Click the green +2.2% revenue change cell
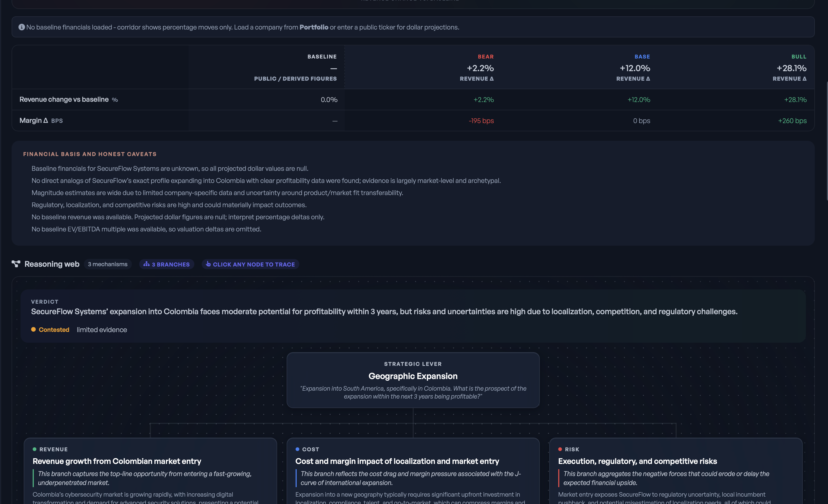Screen dimensions: 828x504 [x=484, y=99]
